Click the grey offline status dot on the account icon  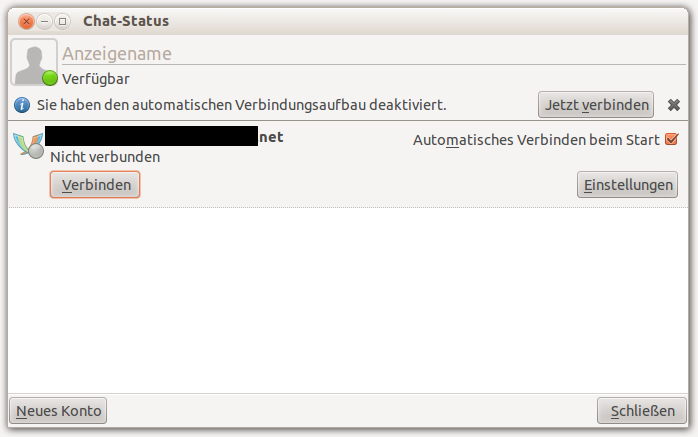pyautogui.click(x=35, y=153)
